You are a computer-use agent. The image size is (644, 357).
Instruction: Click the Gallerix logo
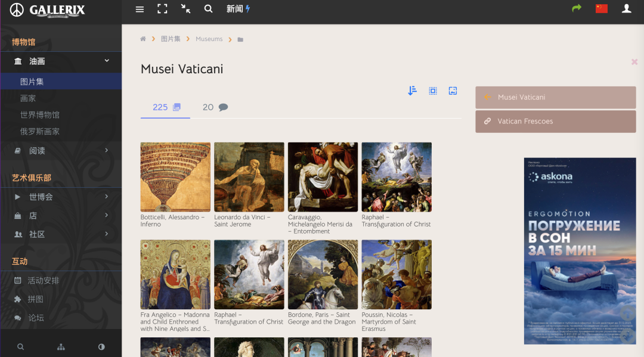click(47, 10)
